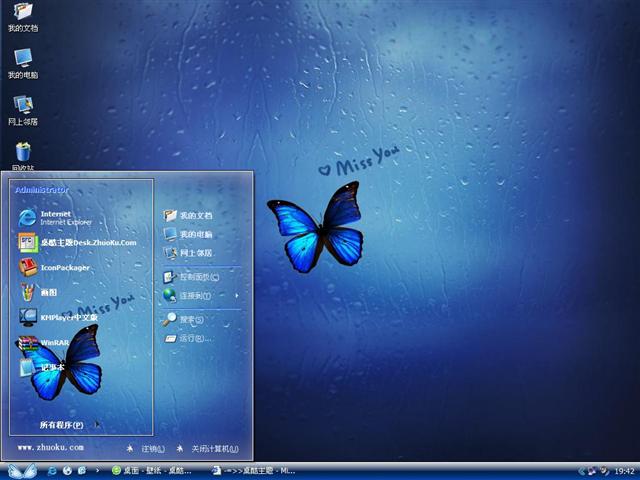This screenshot has height=480, width=640.
Task: Open the 我的电脑 desktop icon
Action: [23, 63]
